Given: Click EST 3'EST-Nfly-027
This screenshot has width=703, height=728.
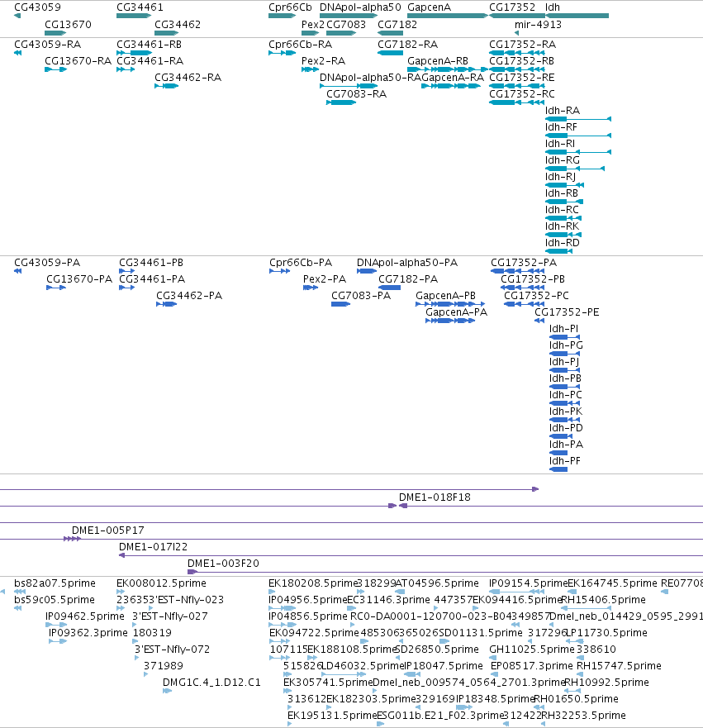Looking at the screenshot, I should (x=170, y=616).
